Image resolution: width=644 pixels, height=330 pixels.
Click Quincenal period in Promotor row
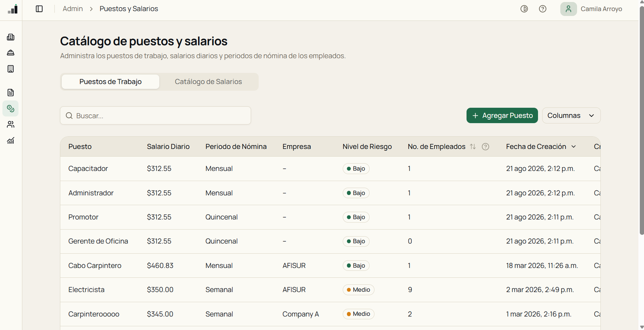click(x=221, y=217)
